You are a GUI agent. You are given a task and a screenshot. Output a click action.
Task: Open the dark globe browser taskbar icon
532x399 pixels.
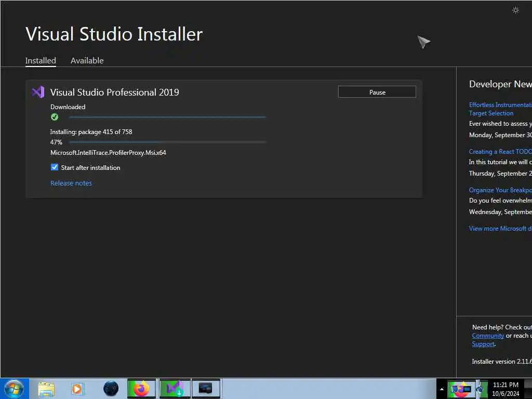pyautogui.click(x=111, y=389)
